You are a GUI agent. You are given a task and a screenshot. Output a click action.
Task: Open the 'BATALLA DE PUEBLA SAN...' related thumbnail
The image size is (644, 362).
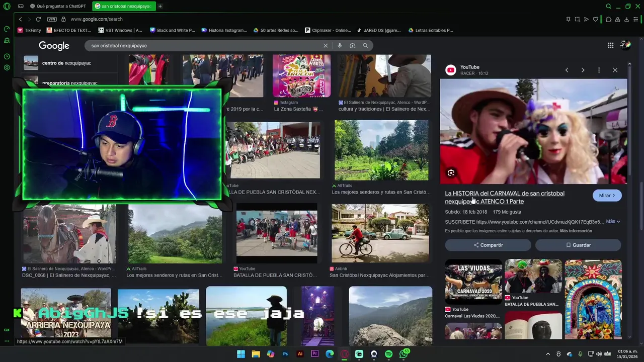(533, 276)
